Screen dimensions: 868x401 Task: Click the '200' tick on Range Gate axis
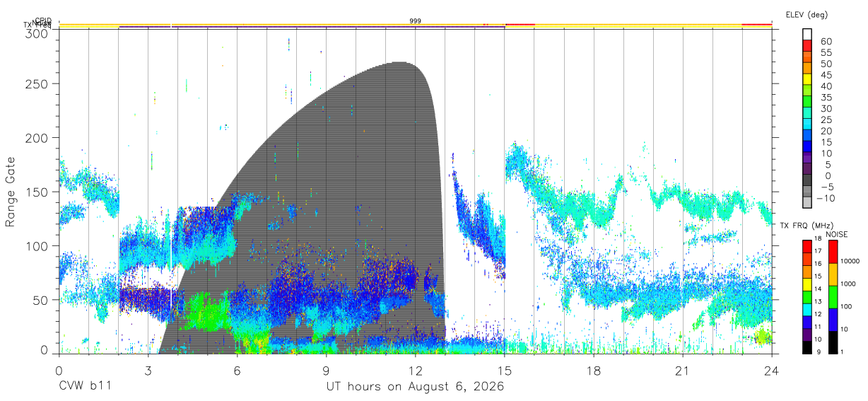(35, 138)
